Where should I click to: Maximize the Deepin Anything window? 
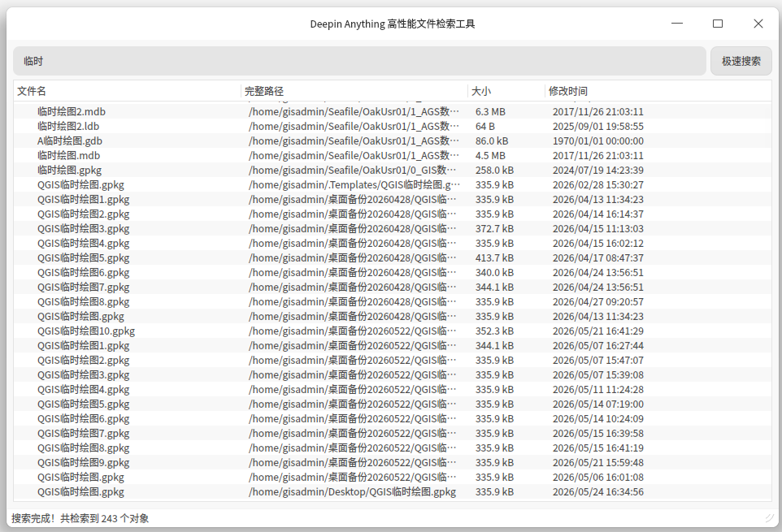tap(718, 24)
